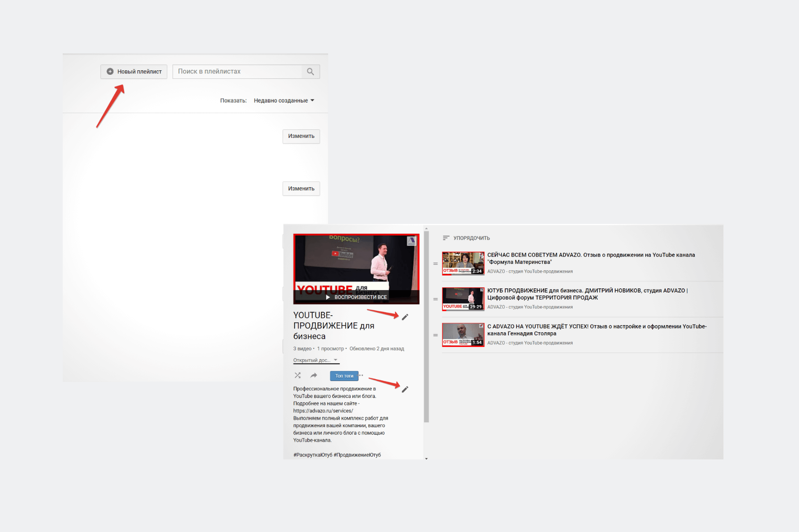This screenshot has width=799, height=532.
Task: Click the 'Новый плейлист' button
Action: [x=134, y=72]
